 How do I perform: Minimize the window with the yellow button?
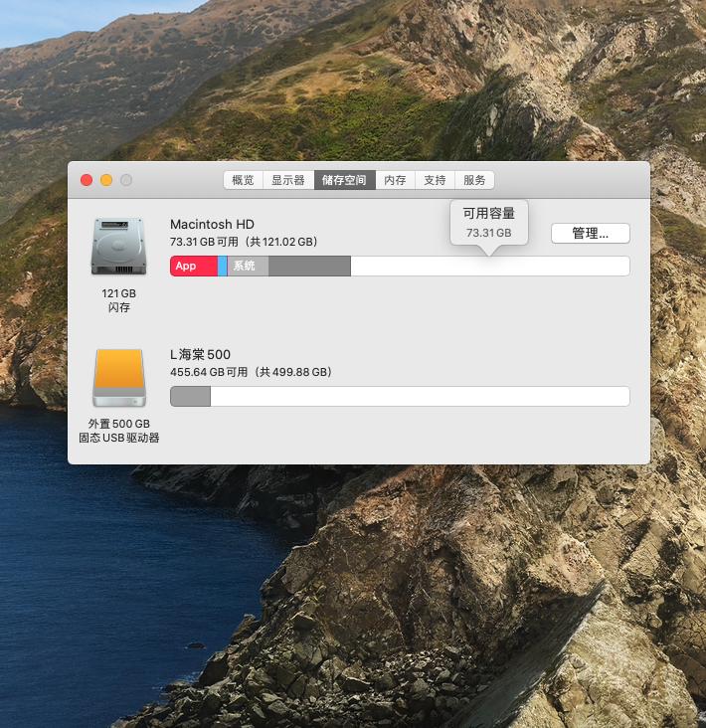click(106, 180)
